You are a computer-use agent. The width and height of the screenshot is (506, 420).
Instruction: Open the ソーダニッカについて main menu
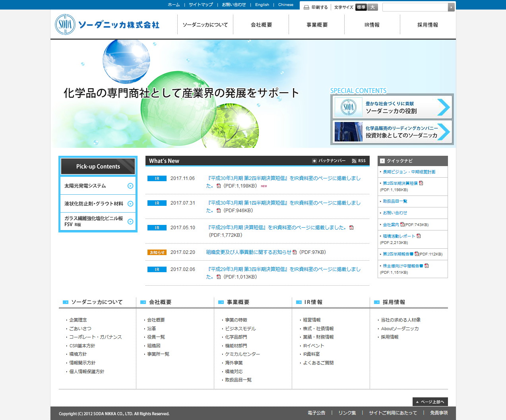205,25
